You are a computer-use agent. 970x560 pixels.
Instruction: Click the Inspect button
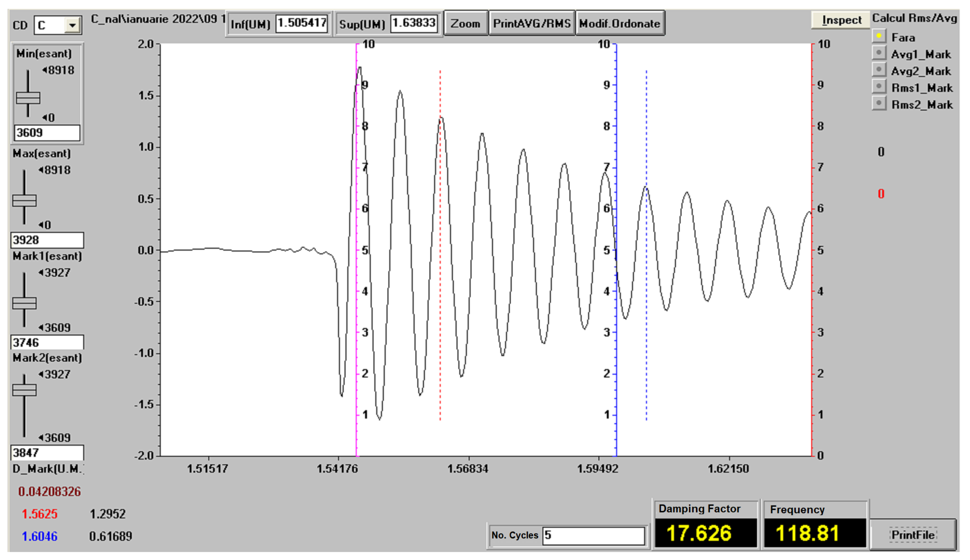[841, 20]
